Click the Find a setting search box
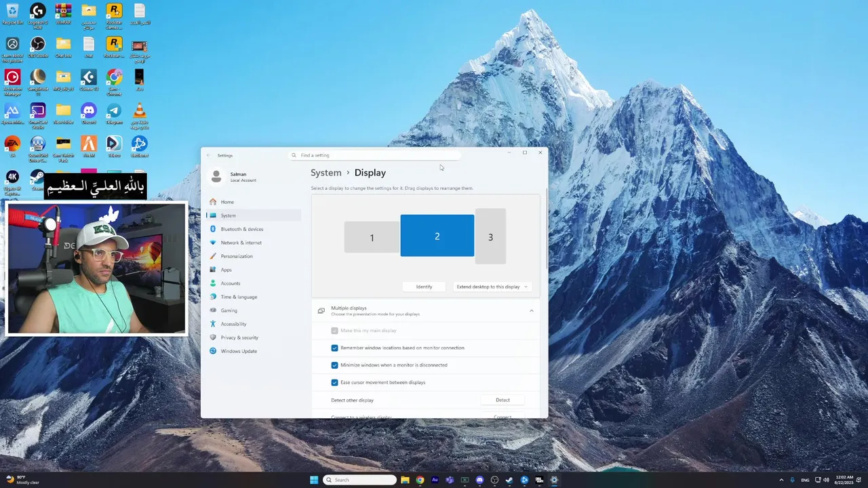868x488 pixels. click(374, 155)
